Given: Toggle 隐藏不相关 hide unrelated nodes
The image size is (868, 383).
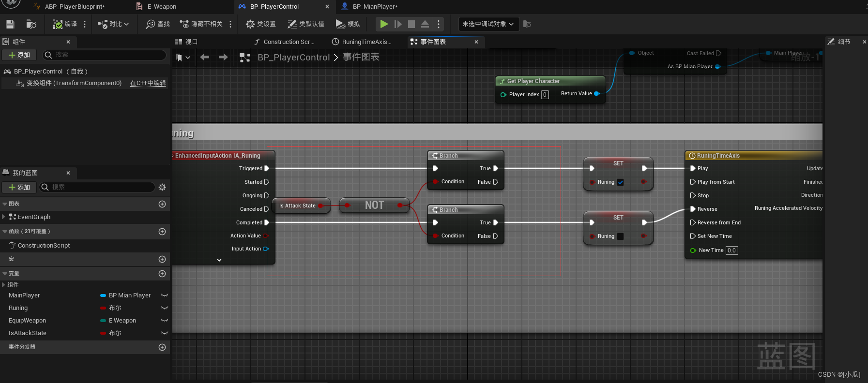Looking at the screenshot, I should coord(201,24).
